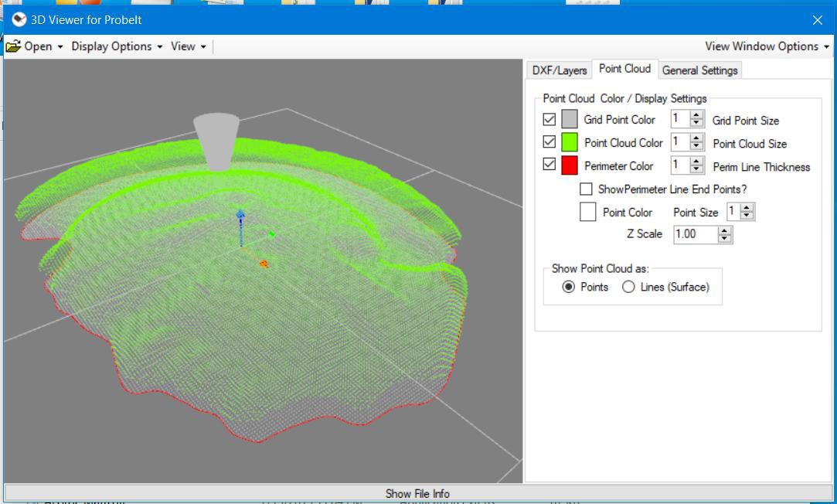The height and width of the screenshot is (504, 837).
Task: Select the Points radio button
Action: pyautogui.click(x=569, y=287)
